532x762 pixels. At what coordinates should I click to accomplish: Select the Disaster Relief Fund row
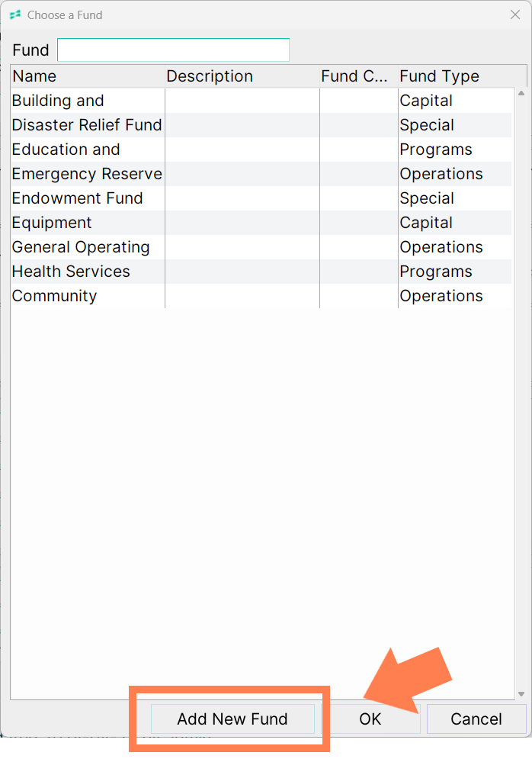coord(261,125)
